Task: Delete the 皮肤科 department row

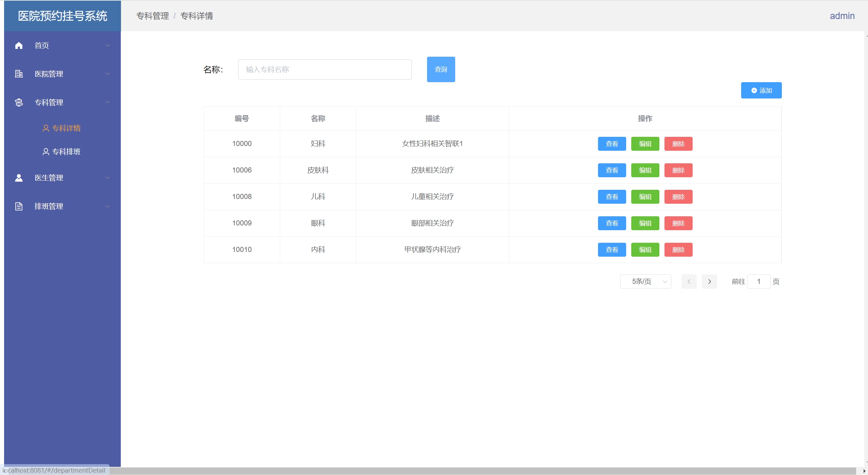Action: (x=678, y=170)
